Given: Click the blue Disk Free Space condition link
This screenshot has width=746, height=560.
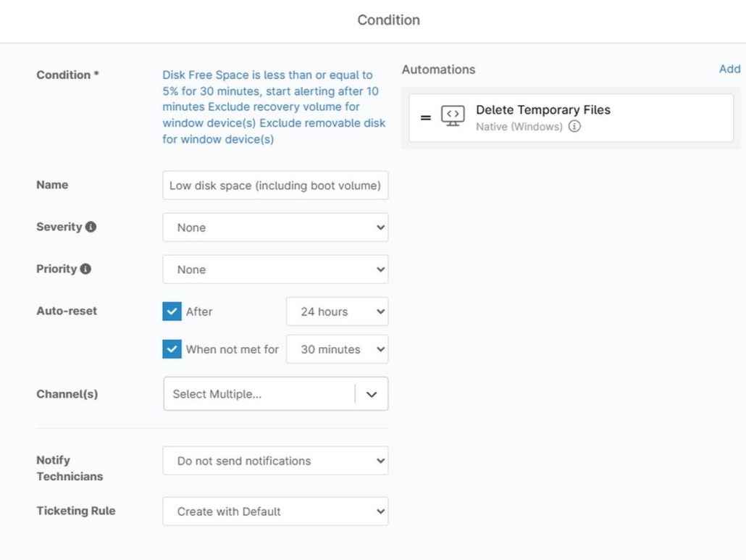Looking at the screenshot, I should point(274,106).
